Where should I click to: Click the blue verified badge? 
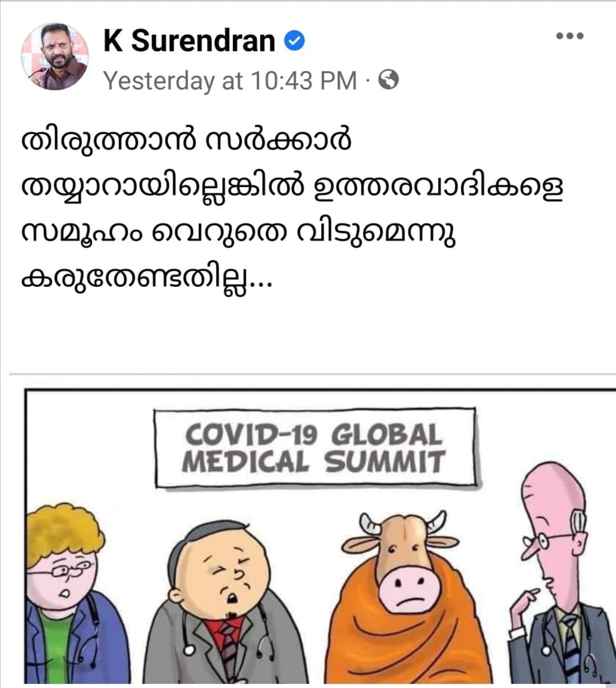click(x=294, y=41)
